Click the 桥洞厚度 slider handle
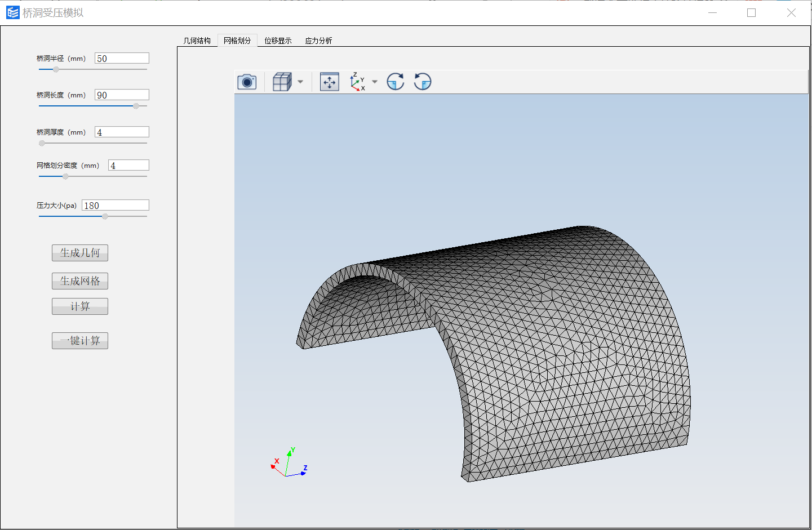Viewport: 812px width, 530px height. point(42,143)
